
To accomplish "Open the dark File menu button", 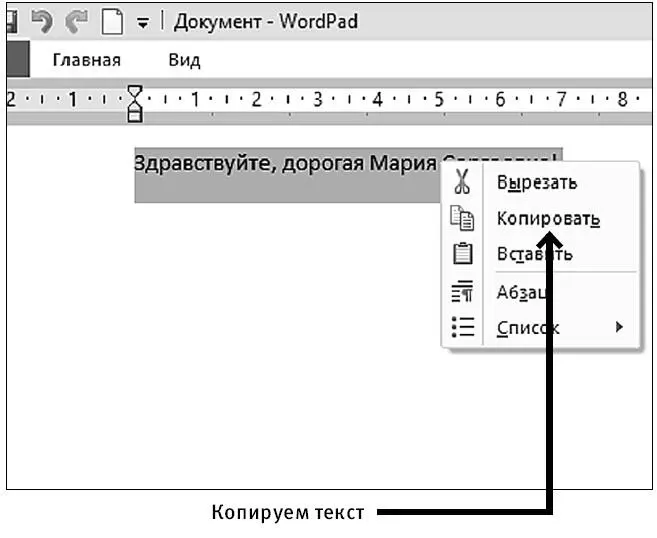I will coord(18,59).
